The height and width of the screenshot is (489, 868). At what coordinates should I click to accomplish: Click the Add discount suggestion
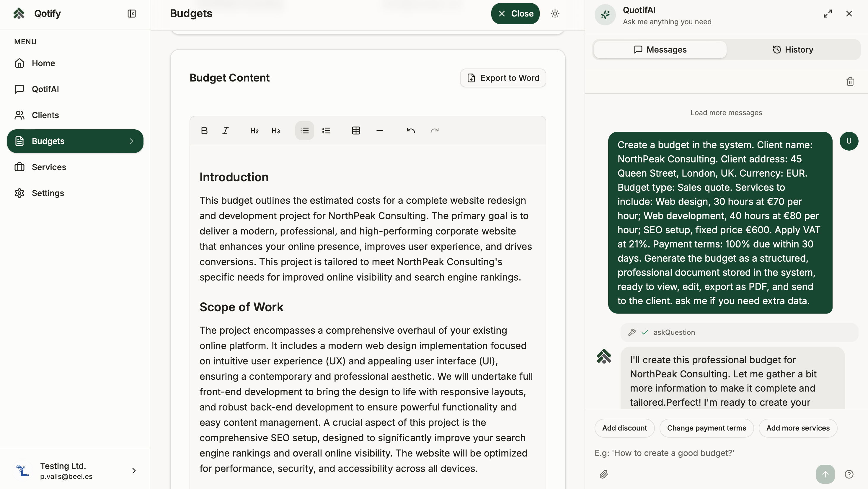[x=624, y=428]
